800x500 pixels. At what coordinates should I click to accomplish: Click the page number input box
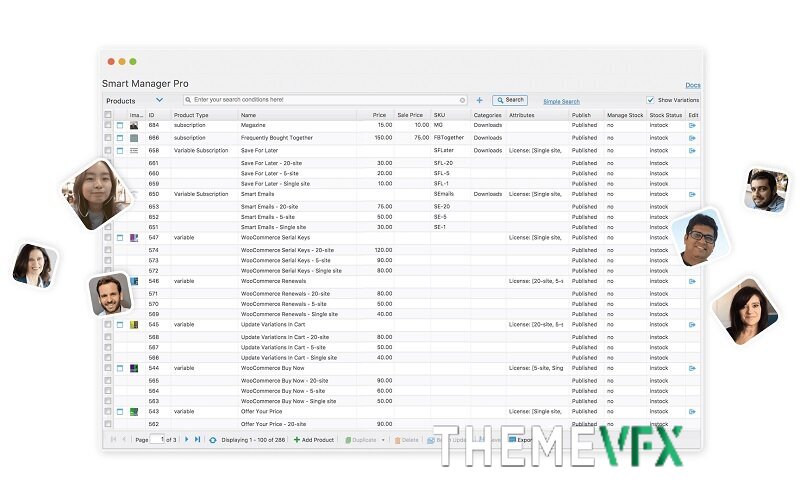click(x=157, y=439)
